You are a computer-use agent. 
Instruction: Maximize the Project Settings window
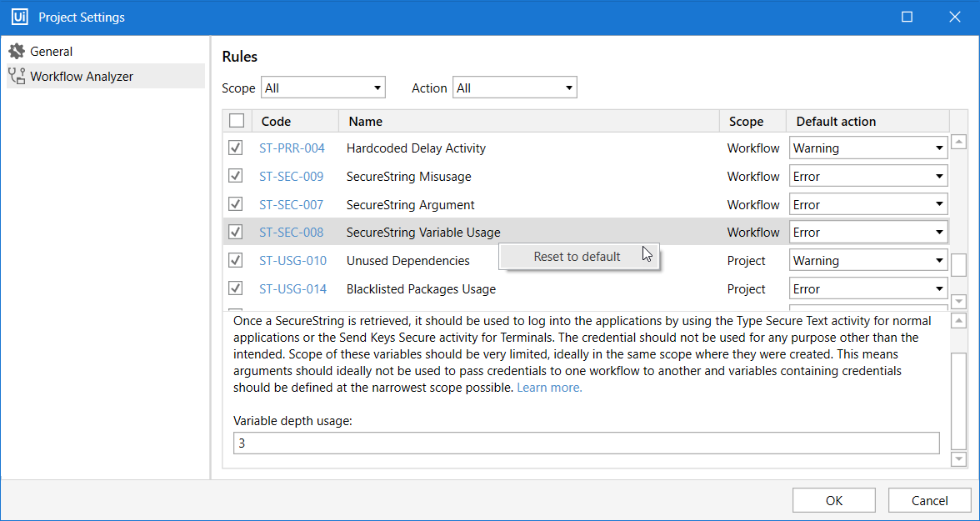click(907, 17)
